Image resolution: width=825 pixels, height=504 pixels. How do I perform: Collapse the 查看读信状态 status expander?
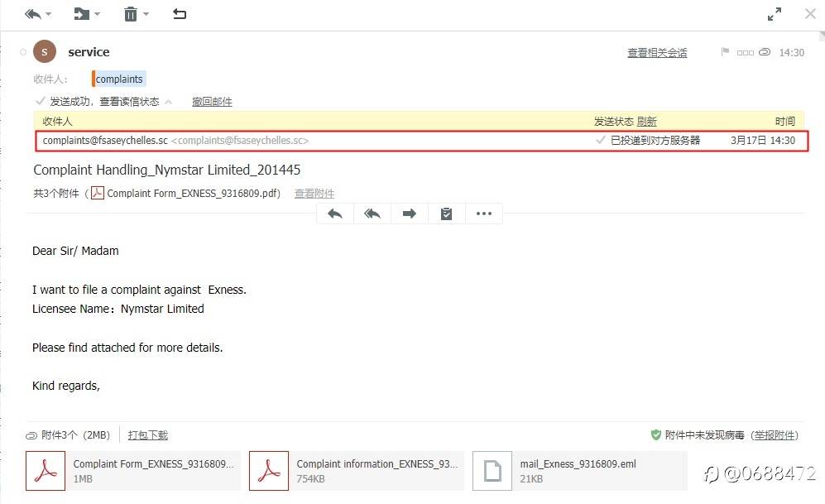(168, 102)
